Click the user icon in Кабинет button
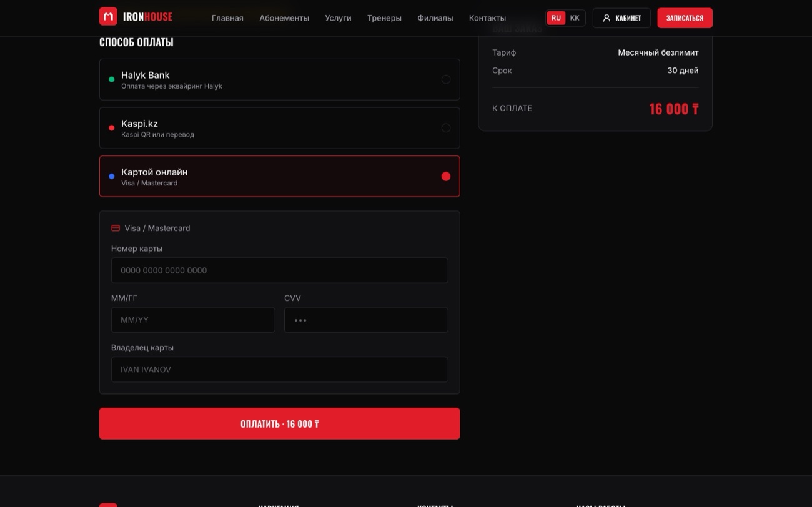Image resolution: width=812 pixels, height=507 pixels. point(607,18)
